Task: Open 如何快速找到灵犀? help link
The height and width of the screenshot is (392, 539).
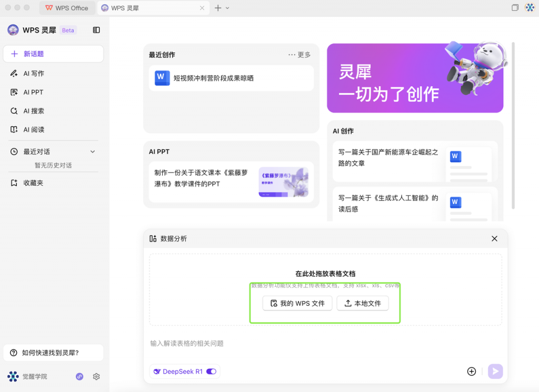Action: point(53,353)
